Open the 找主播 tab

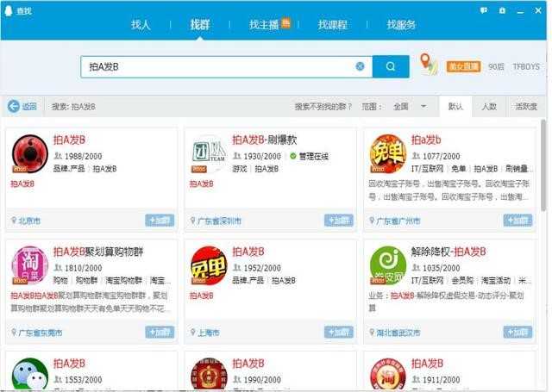point(264,25)
